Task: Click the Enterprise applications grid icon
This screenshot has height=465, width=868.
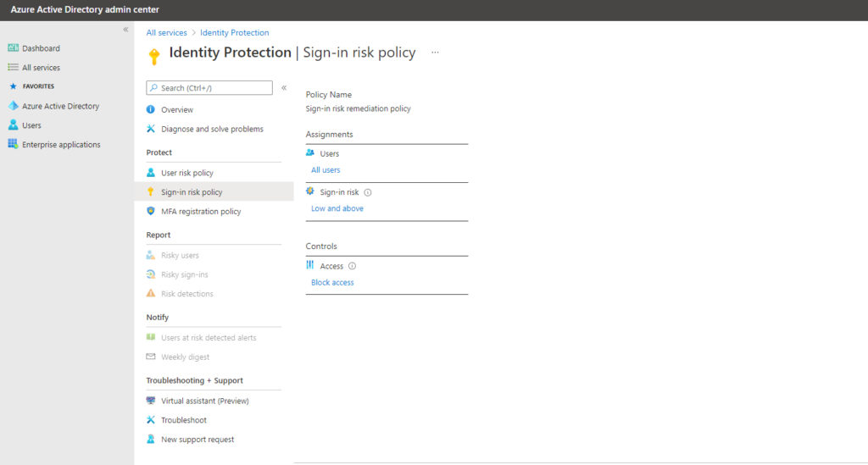Action: pyautogui.click(x=13, y=144)
